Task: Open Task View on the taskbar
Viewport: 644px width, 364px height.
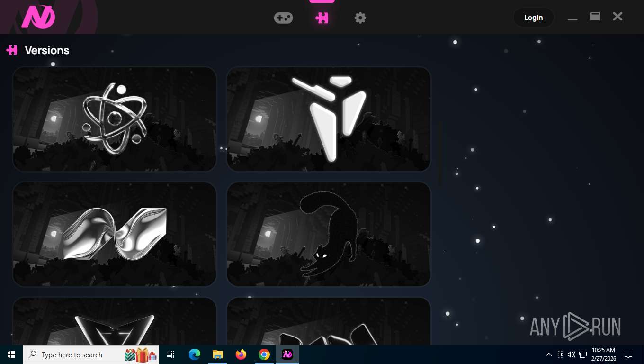Action: pyautogui.click(x=170, y=355)
